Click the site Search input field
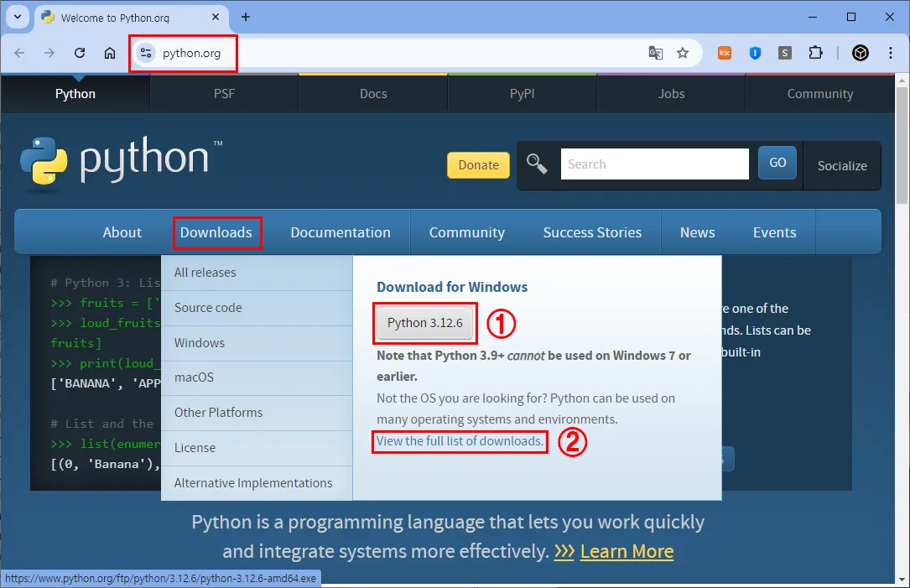This screenshot has height=588, width=910. tap(655, 164)
